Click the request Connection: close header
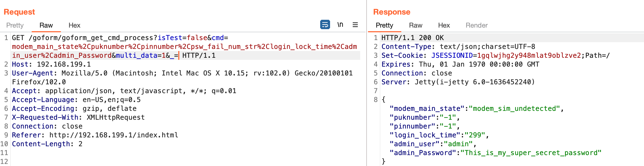Screen dimensions: 644x166 (47, 126)
